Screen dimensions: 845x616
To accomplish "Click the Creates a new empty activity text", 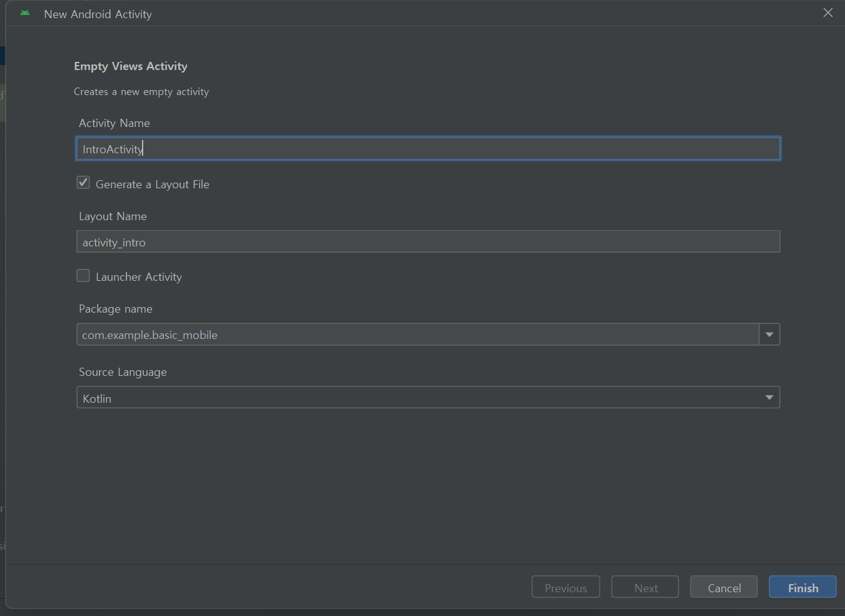I will (x=141, y=92).
